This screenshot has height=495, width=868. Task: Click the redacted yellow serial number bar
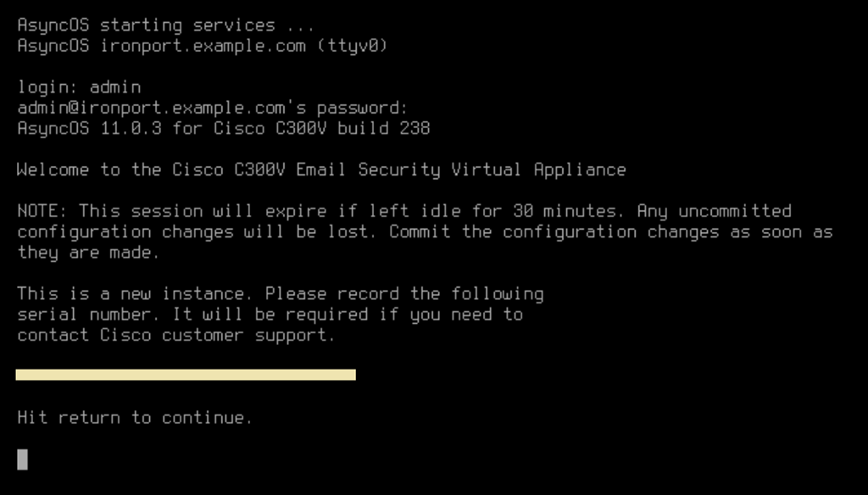[186, 375]
